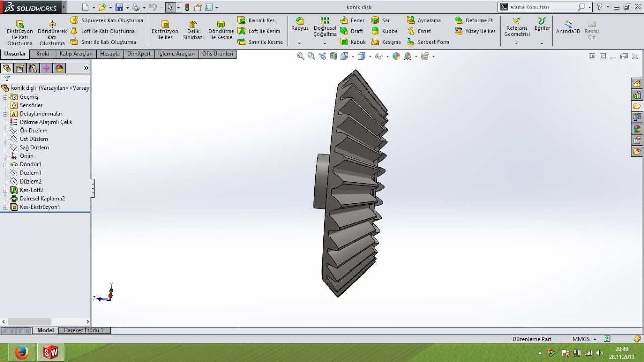
Task: Select Döndürerek Katı Oluşturma tool
Action: 52,33
